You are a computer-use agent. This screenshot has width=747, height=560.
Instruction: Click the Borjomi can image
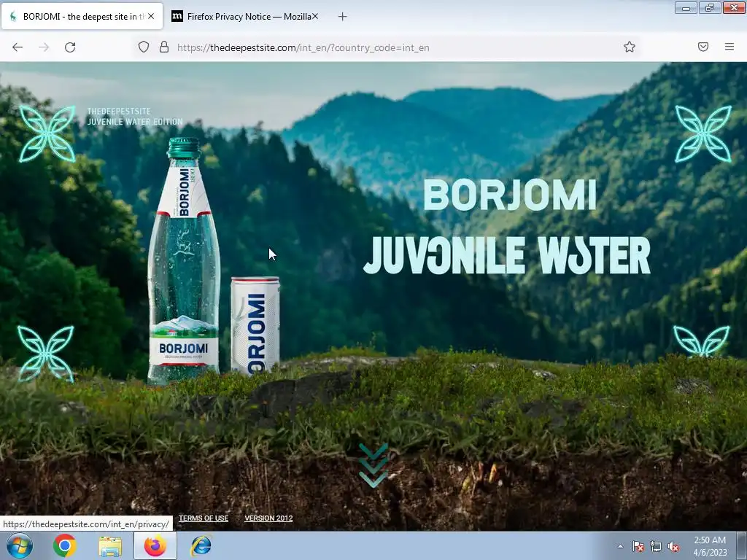tap(255, 326)
